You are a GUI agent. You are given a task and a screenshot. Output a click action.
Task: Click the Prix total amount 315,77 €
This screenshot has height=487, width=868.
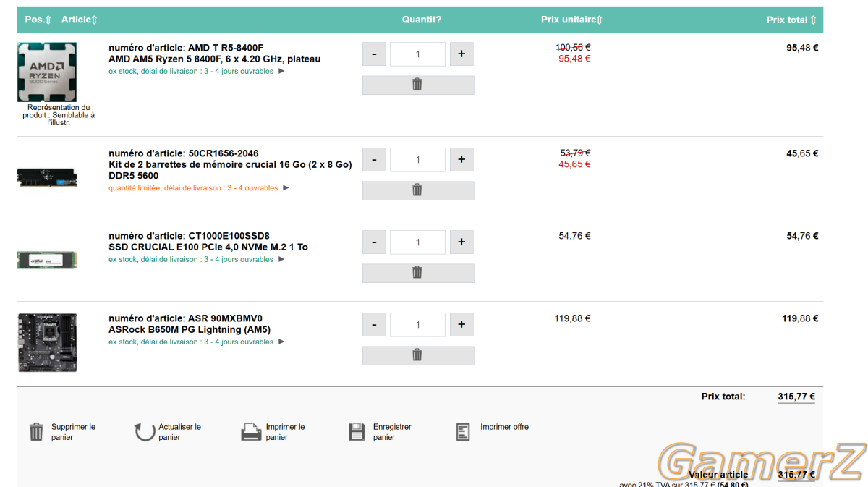tap(796, 397)
